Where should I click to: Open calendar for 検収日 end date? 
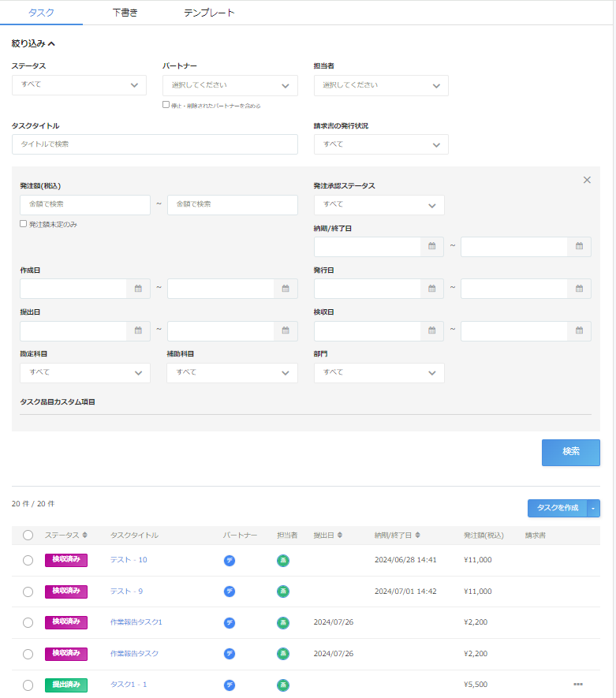[x=579, y=330]
